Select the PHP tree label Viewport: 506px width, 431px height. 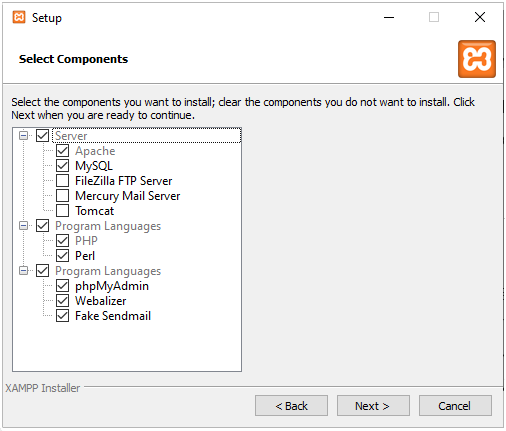(86, 241)
